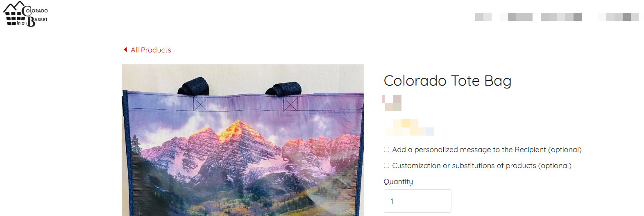The height and width of the screenshot is (216, 644).
Task: Click the "Customization or substitutions of products" label
Action: click(x=482, y=166)
